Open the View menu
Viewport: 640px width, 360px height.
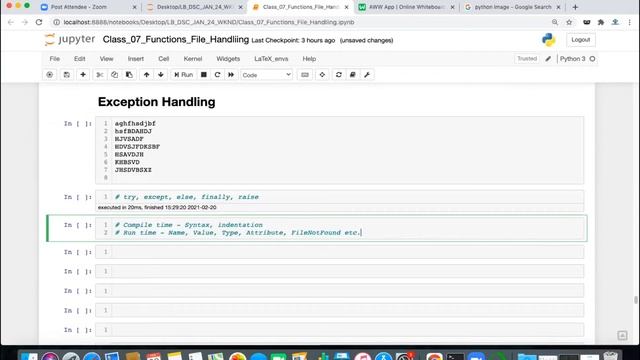tap(107, 59)
